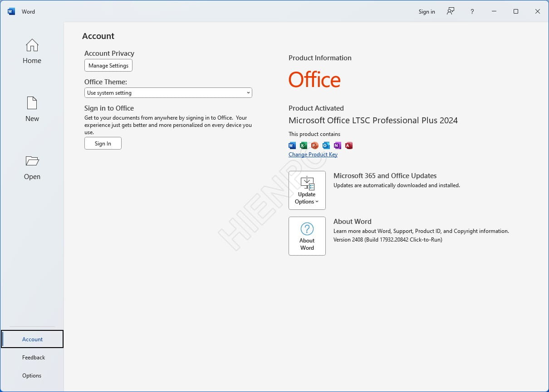Minimize the Word window

click(x=494, y=11)
